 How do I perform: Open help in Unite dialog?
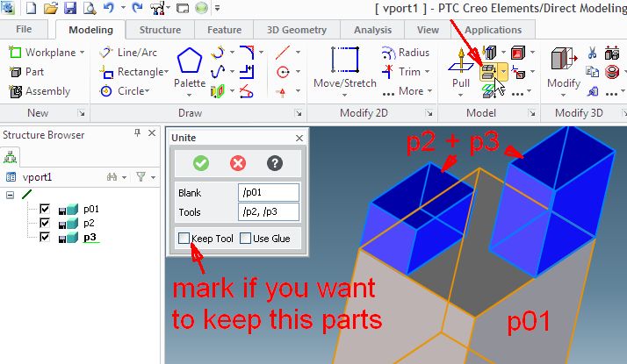(275, 163)
